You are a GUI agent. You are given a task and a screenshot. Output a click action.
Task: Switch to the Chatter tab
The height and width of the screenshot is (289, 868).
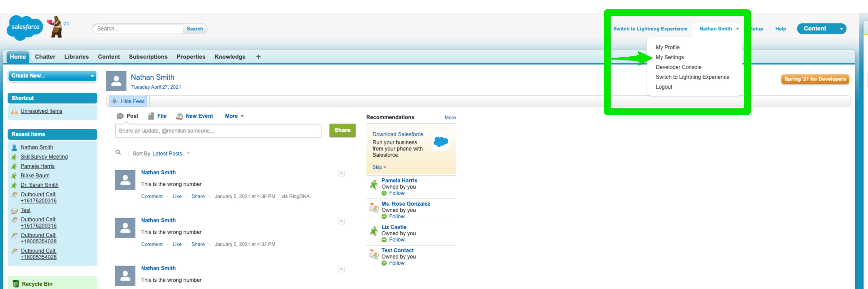45,57
